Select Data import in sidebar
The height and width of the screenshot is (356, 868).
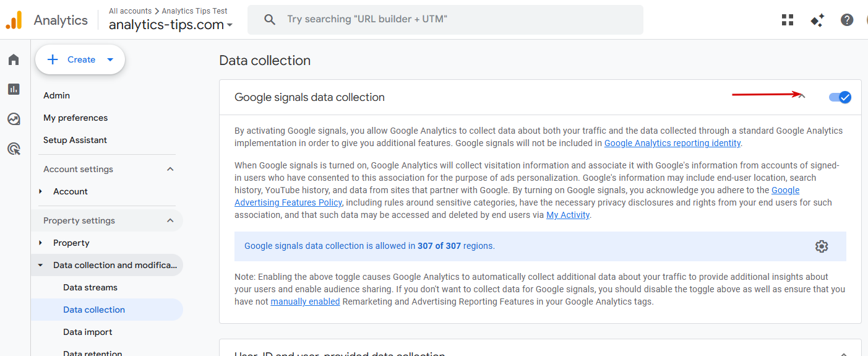pos(88,332)
